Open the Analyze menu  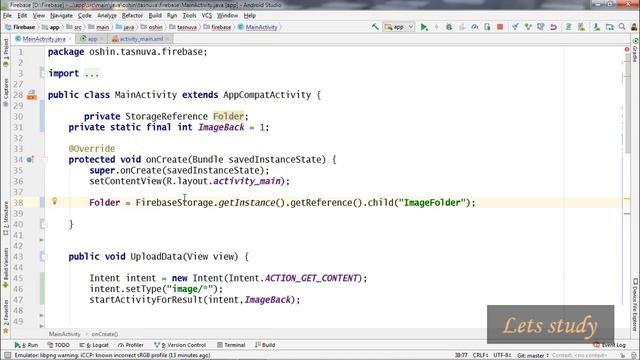point(107,16)
